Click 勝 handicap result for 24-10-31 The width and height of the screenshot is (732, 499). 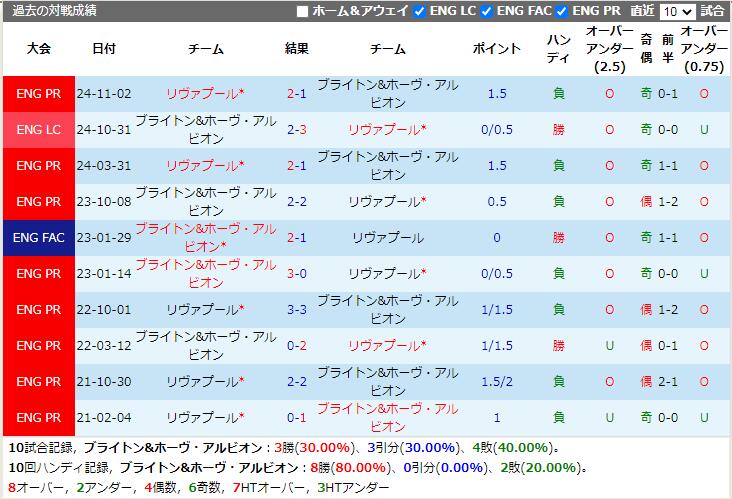click(559, 130)
